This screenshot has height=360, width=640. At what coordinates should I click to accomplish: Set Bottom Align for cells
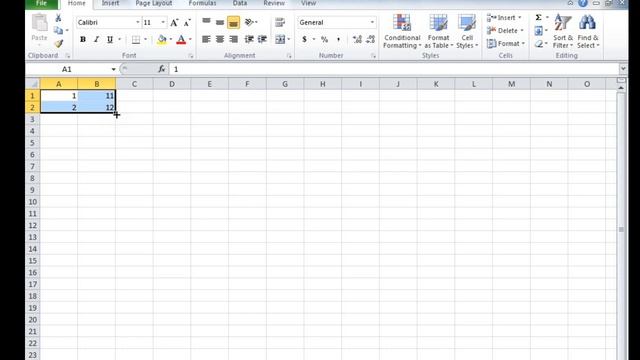(233, 22)
